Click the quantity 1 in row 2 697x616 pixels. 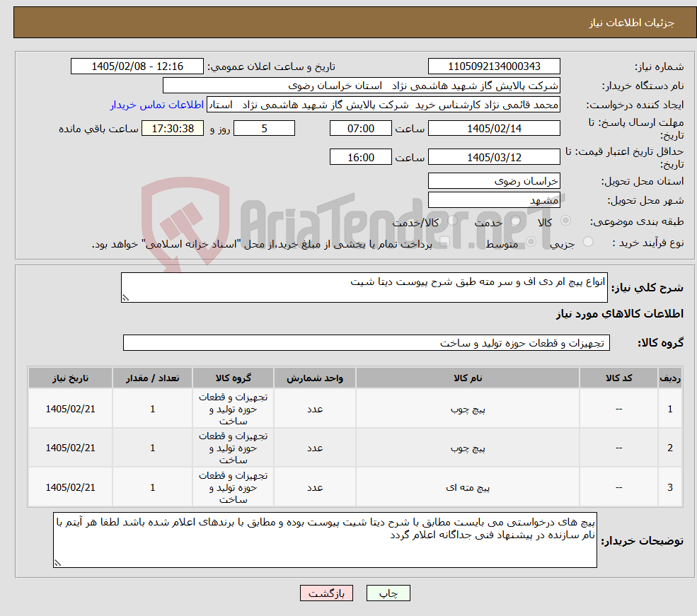click(x=152, y=448)
